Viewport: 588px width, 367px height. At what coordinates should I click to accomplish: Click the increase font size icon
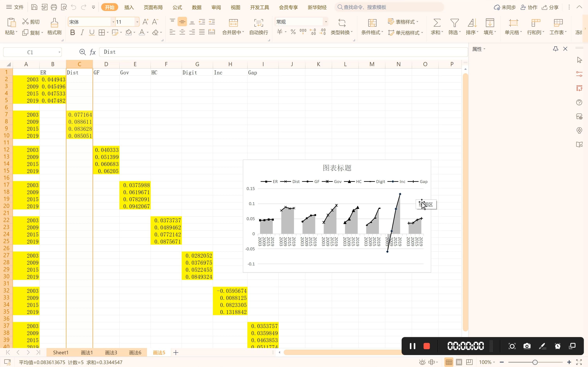click(x=145, y=22)
